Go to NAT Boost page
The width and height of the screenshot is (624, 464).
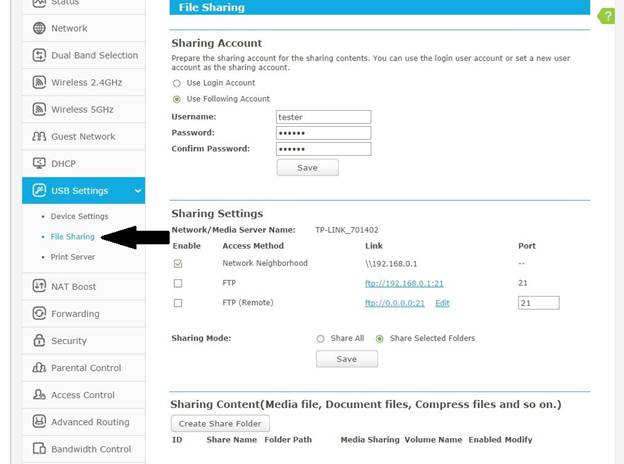[x=84, y=286]
